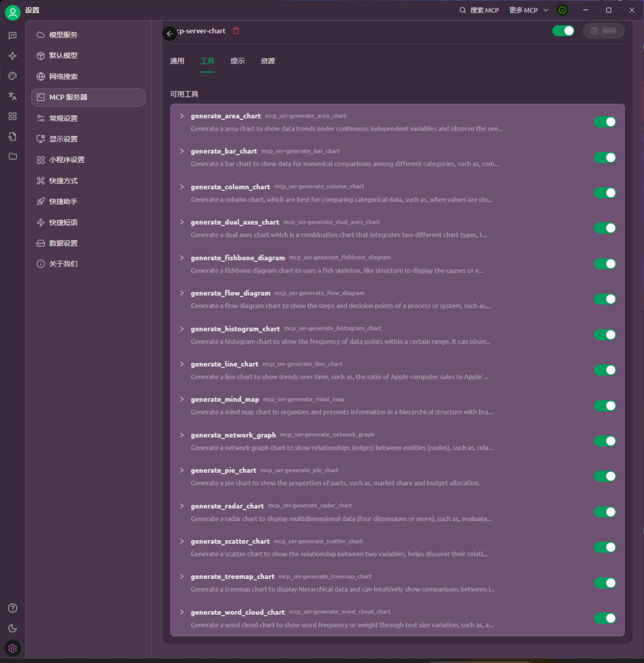
Task: Open the chat assistant icon in sidebar
Action: (13, 36)
